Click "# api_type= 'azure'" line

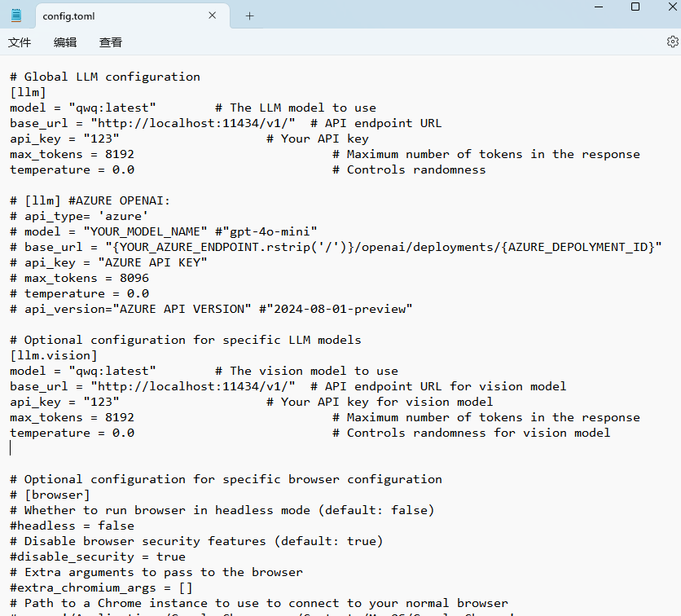coord(79,217)
